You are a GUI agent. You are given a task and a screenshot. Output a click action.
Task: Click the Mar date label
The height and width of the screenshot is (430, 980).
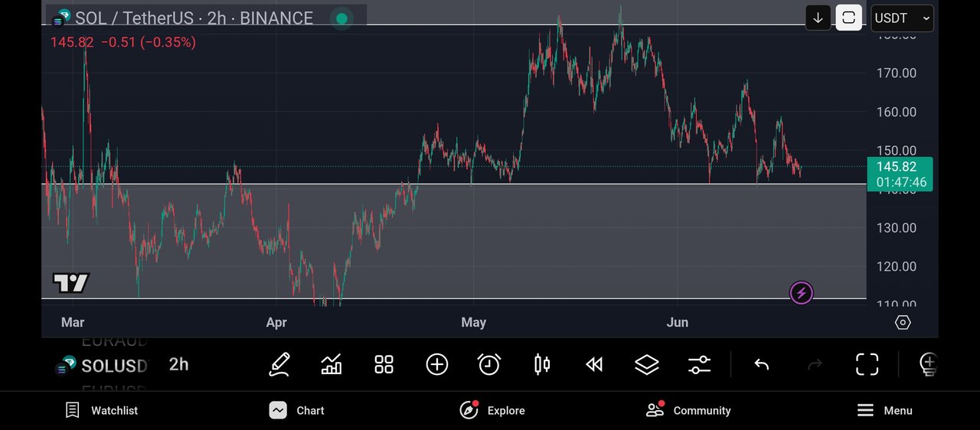tap(73, 322)
